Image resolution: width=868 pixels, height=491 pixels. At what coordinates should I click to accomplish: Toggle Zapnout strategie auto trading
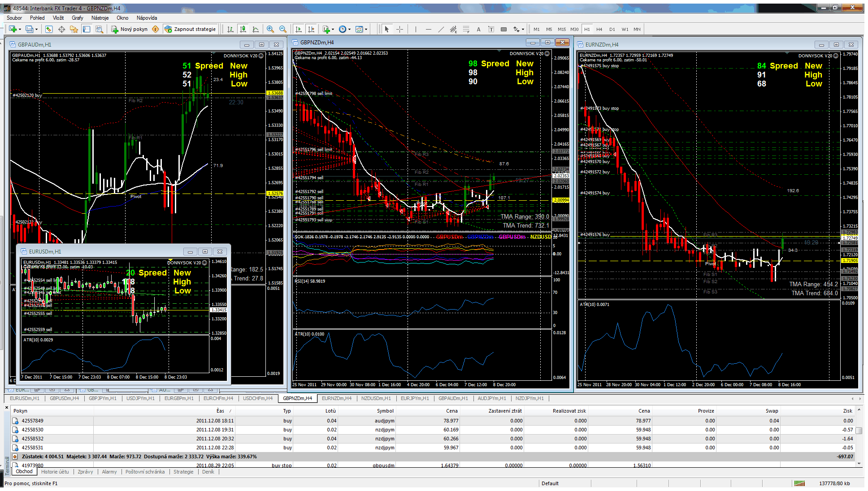point(190,29)
